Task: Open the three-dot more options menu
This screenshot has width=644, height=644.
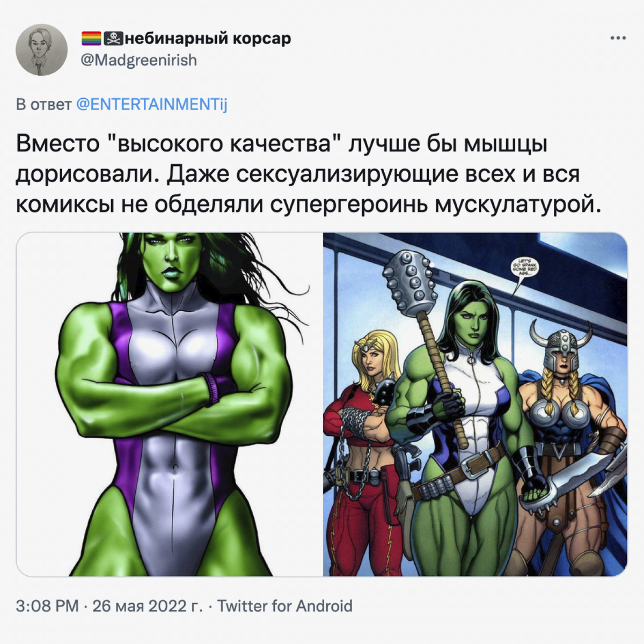Action: pyautogui.click(x=618, y=38)
